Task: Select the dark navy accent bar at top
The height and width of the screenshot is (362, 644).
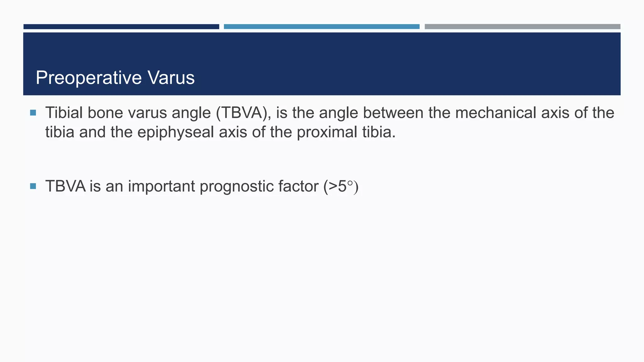Action: click(x=121, y=27)
